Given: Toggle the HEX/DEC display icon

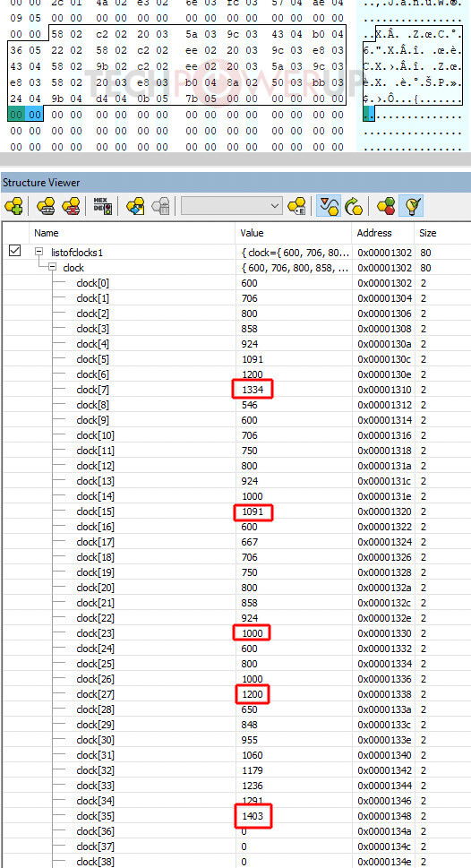Looking at the screenshot, I should 100,207.
